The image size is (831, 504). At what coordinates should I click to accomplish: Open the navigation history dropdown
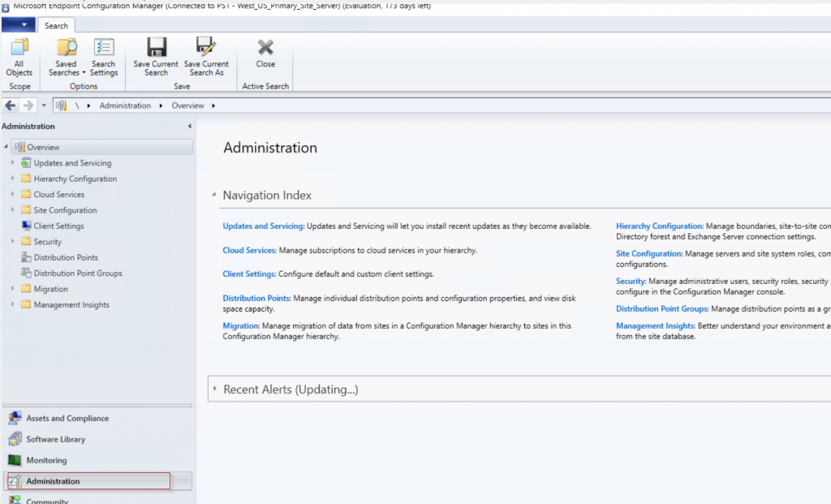point(44,106)
